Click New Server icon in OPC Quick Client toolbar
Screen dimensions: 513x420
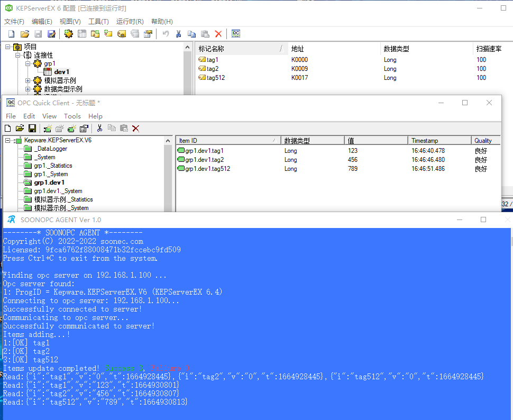(48, 129)
